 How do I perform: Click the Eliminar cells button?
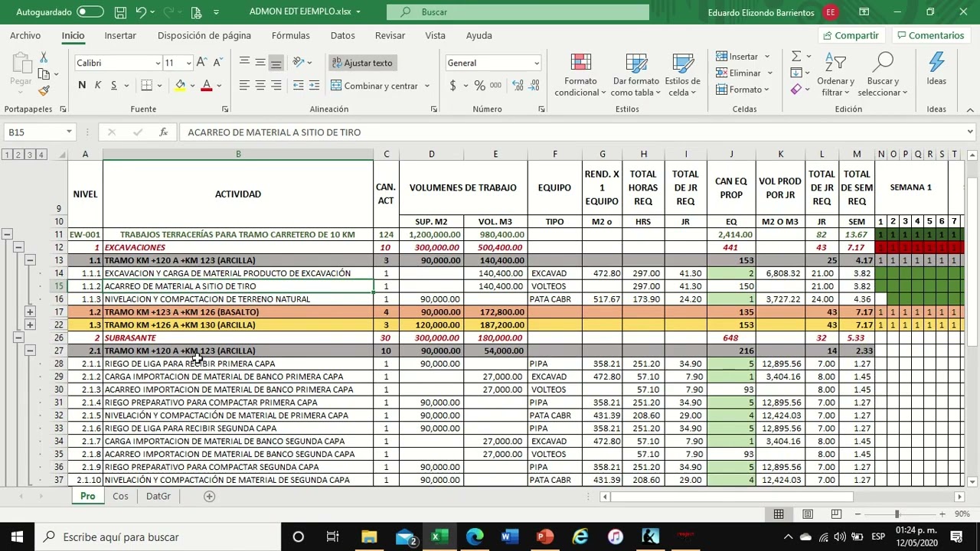click(x=745, y=73)
